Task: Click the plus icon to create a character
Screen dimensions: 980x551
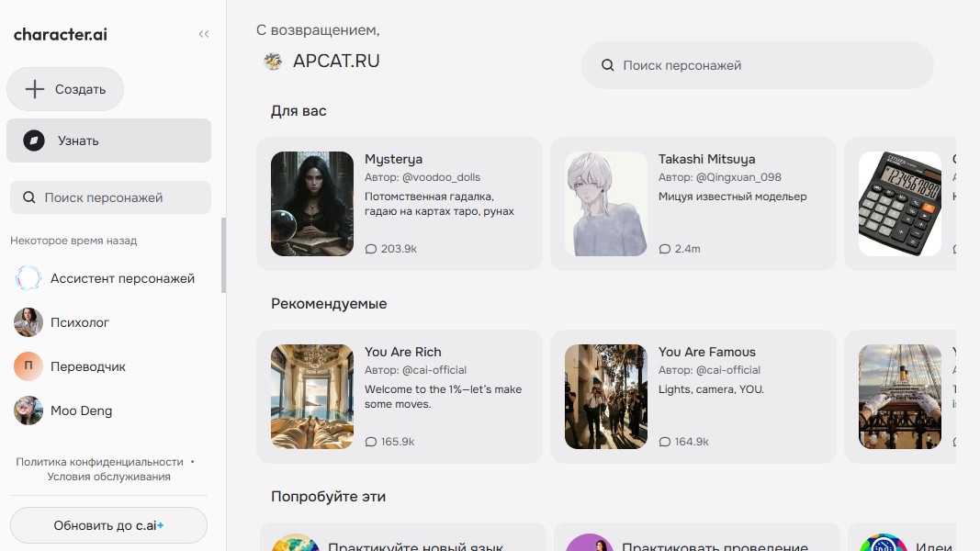Action: [34, 88]
